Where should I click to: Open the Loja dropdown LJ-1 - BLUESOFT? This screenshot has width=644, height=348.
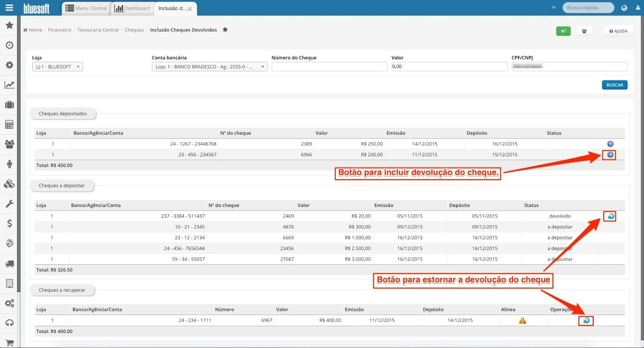[58, 66]
